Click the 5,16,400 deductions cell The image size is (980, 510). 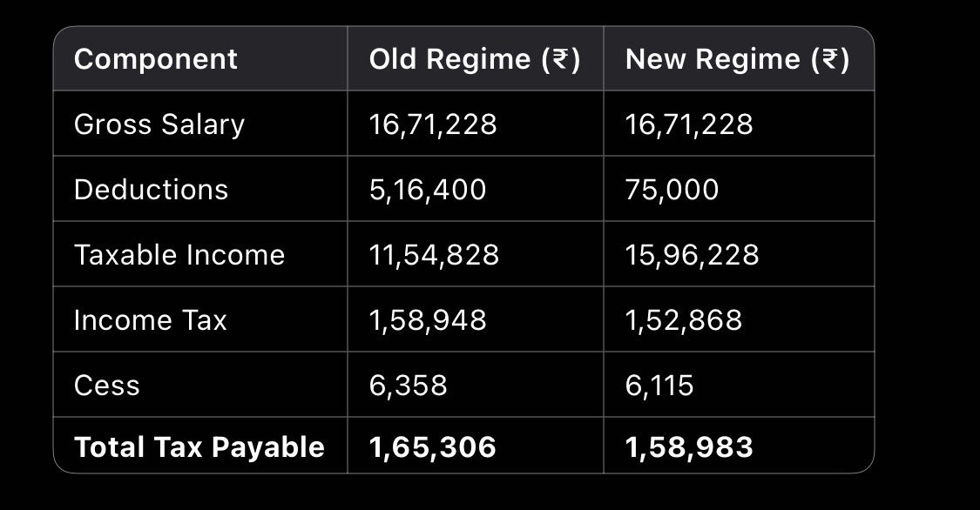click(428, 190)
